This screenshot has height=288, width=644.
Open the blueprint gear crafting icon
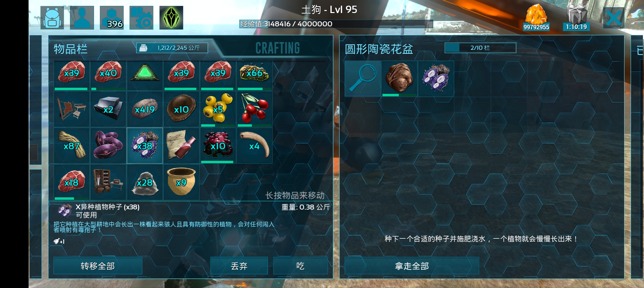142,18
